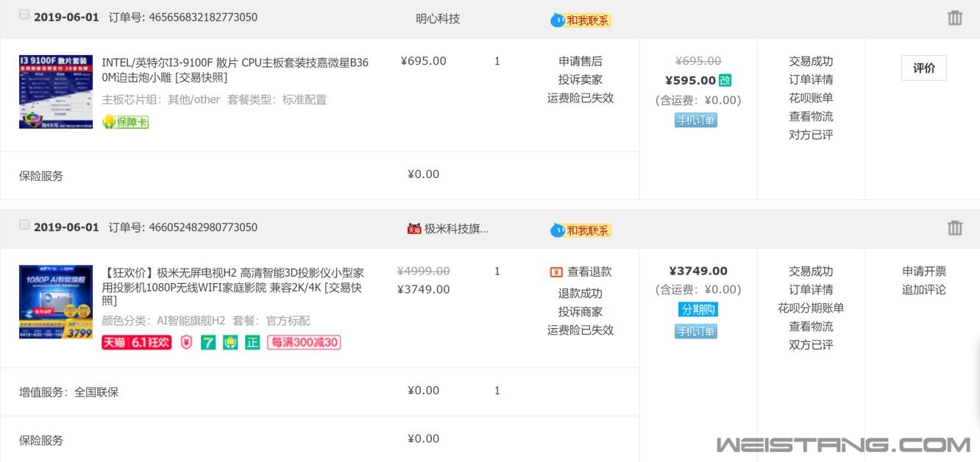The height and width of the screenshot is (462, 980).
Task: Click 运费险已失效 in the CPU order
Action: tap(580, 98)
